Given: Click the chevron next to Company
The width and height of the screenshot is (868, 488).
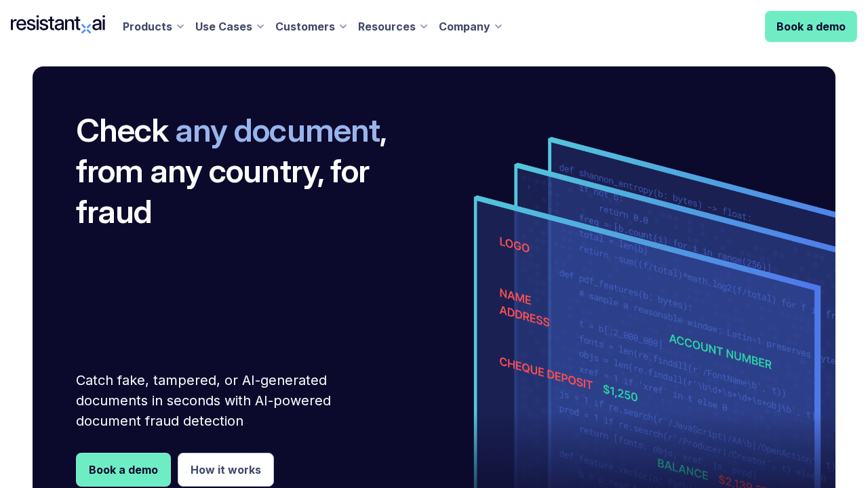Looking at the screenshot, I should tap(498, 26).
